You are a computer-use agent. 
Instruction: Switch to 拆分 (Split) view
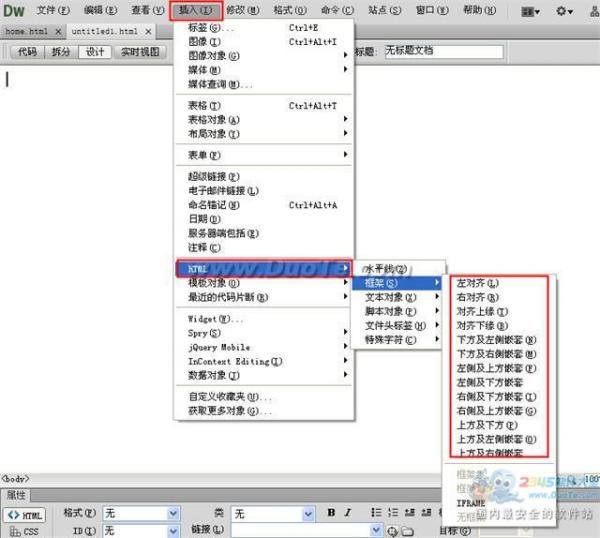coord(61,52)
